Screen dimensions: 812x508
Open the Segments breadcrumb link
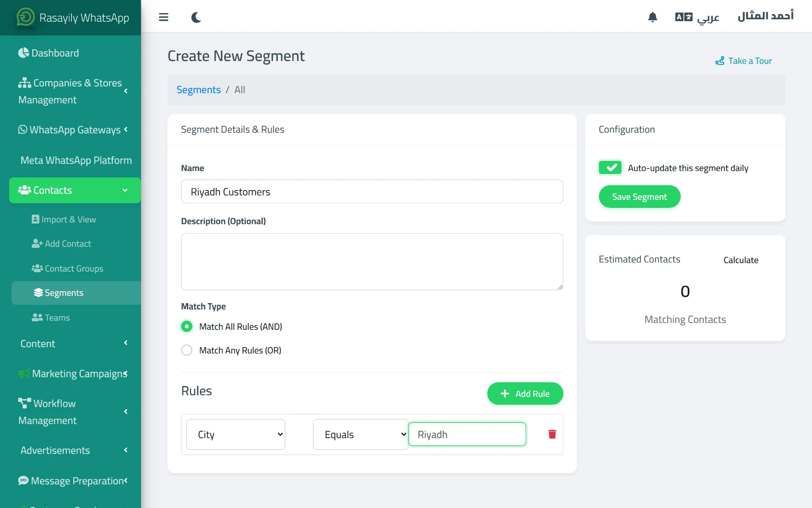pos(198,90)
